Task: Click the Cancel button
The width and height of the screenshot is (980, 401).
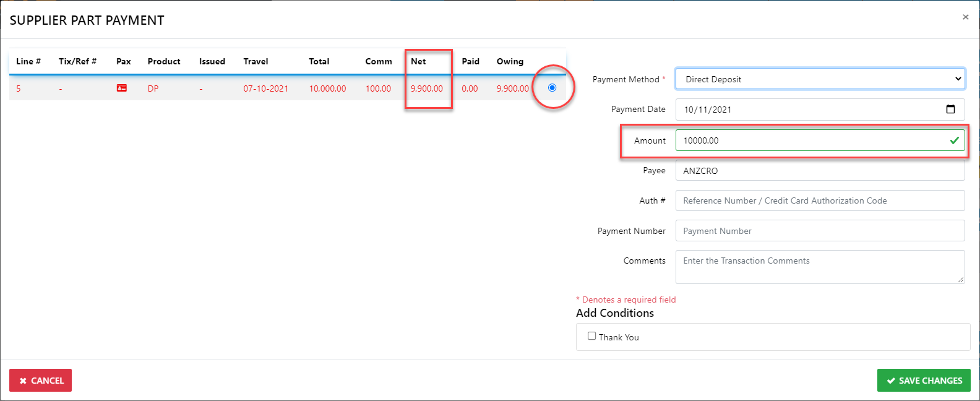Action: 41,381
